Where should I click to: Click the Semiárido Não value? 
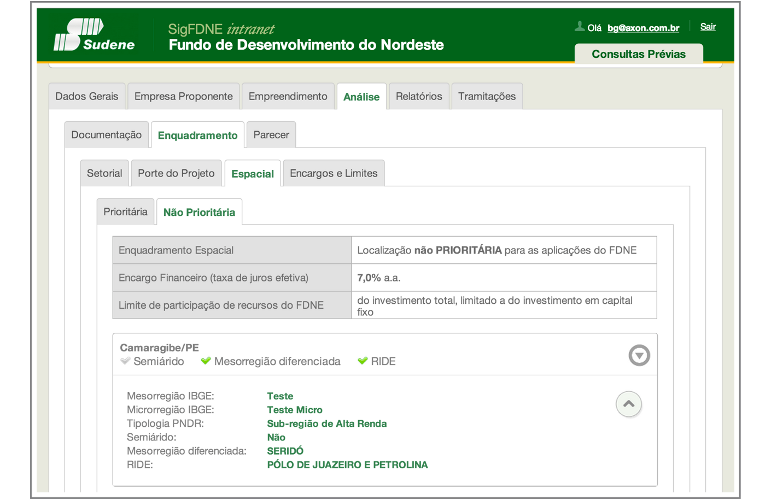[x=276, y=437]
